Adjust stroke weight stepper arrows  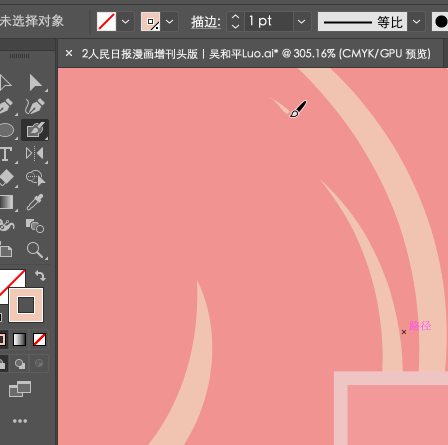point(235,22)
